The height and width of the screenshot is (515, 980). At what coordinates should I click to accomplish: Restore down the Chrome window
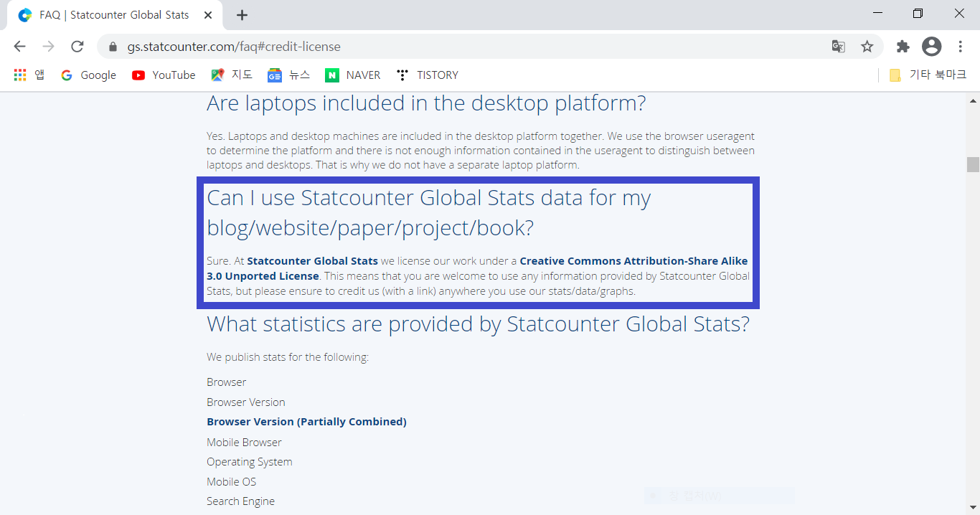coord(918,13)
